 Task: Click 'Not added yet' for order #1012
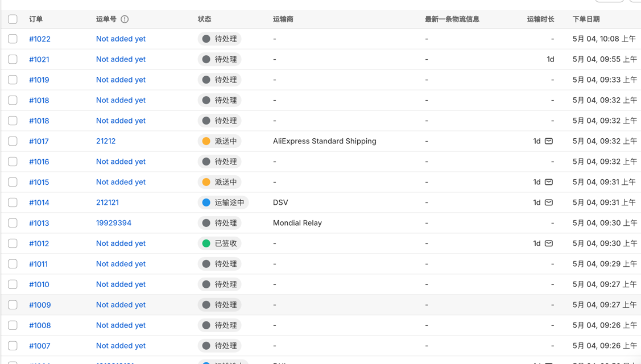121,243
